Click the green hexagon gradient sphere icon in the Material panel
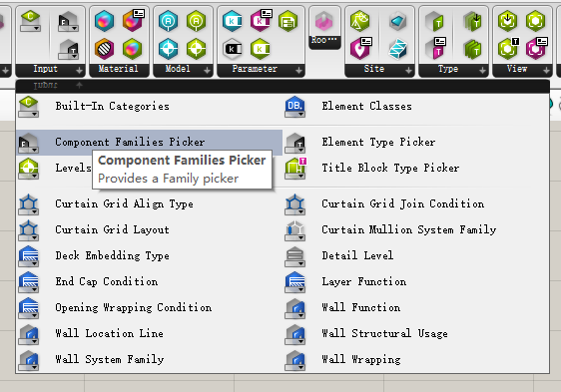 pos(132,49)
